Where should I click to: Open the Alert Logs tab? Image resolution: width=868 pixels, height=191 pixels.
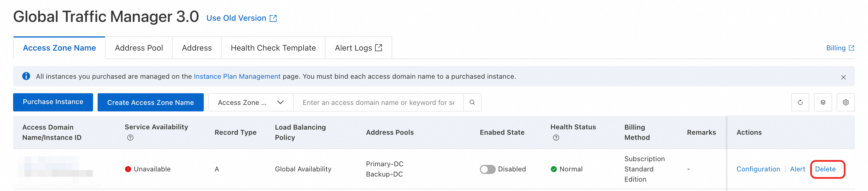pyautogui.click(x=358, y=48)
